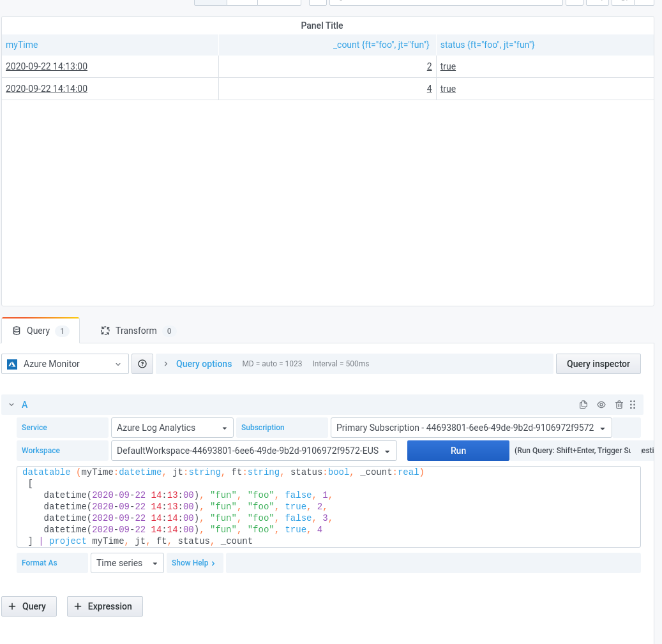Delete query A with the trash icon
Viewport: 662px width, 644px height.
[619, 405]
